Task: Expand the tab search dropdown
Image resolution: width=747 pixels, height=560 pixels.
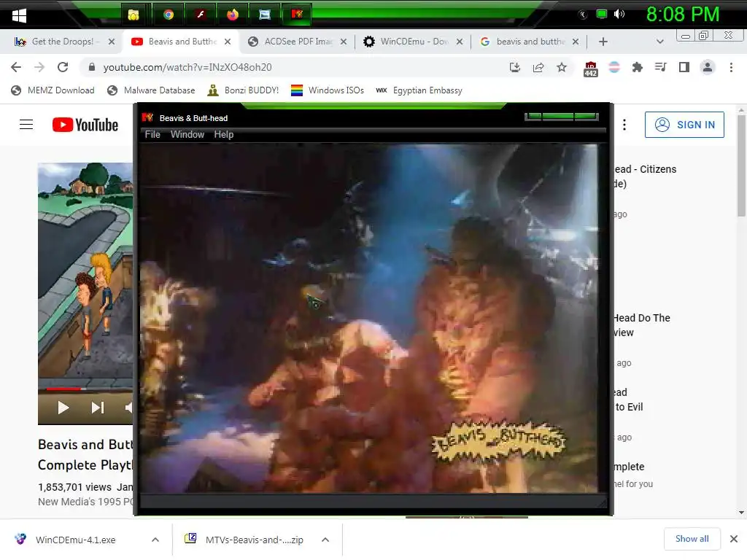Action: pyautogui.click(x=659, y=42)
